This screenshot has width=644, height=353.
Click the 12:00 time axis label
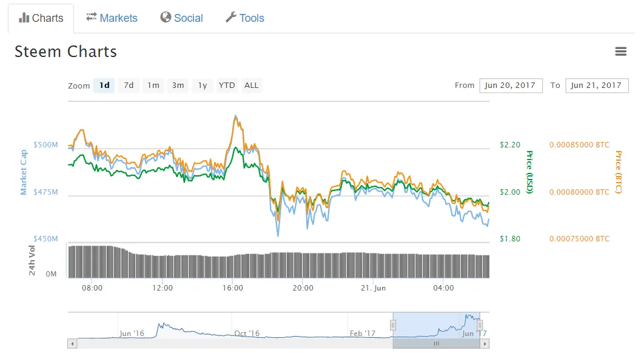pos(163,288)
